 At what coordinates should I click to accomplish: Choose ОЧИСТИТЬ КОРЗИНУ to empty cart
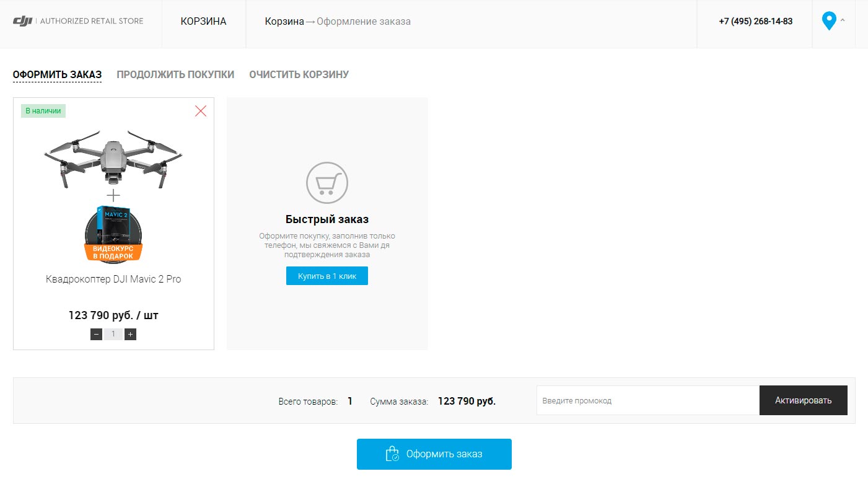[x=299, y=75]
